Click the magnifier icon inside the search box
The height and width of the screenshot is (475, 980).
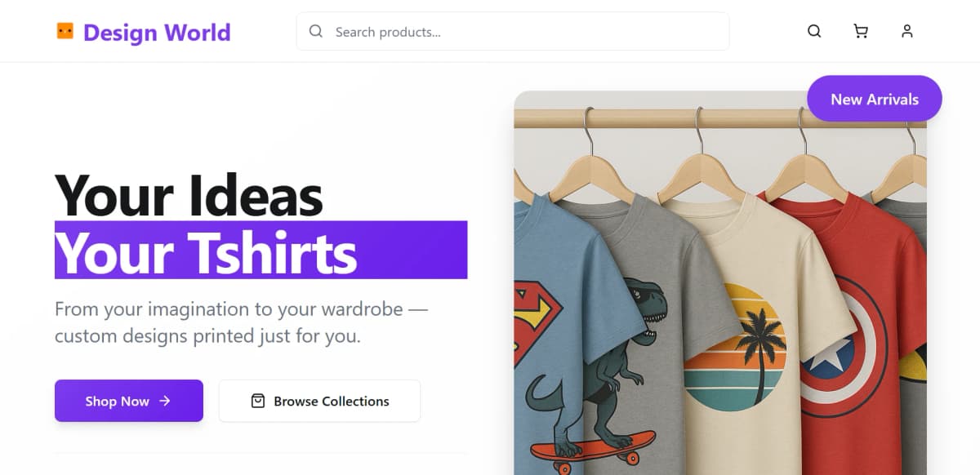pos(316,32)
